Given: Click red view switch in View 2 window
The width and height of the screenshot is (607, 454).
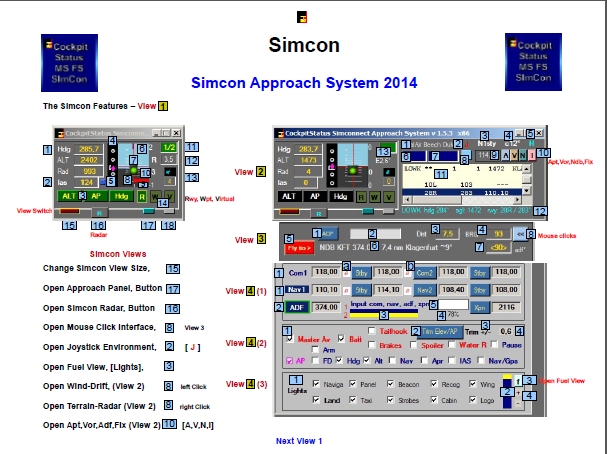Looking at the screenshot, I should coord(289,211).
